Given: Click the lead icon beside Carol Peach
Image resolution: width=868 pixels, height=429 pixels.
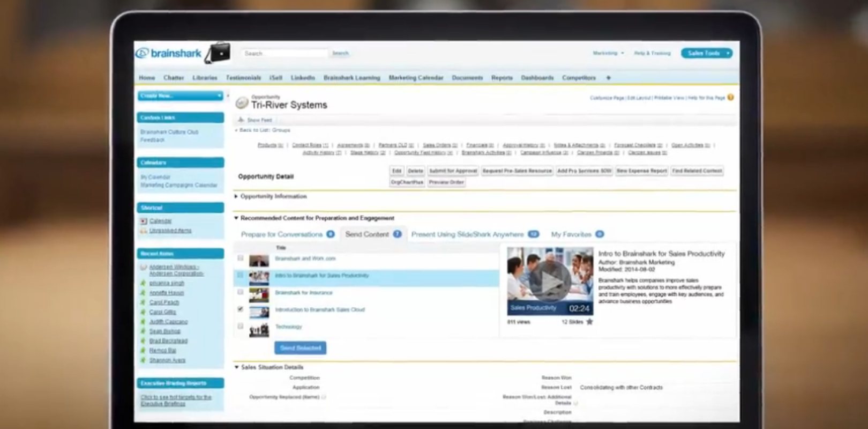Looking at the screenshot, I should (x=143, y=302).
